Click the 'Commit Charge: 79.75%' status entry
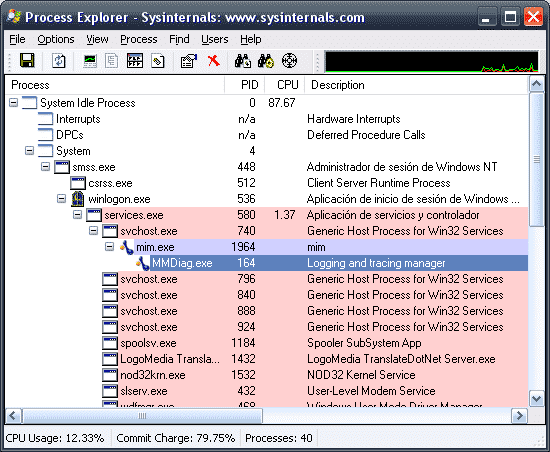550x452 pixels. pyautogui.click(x=175, y=438)
